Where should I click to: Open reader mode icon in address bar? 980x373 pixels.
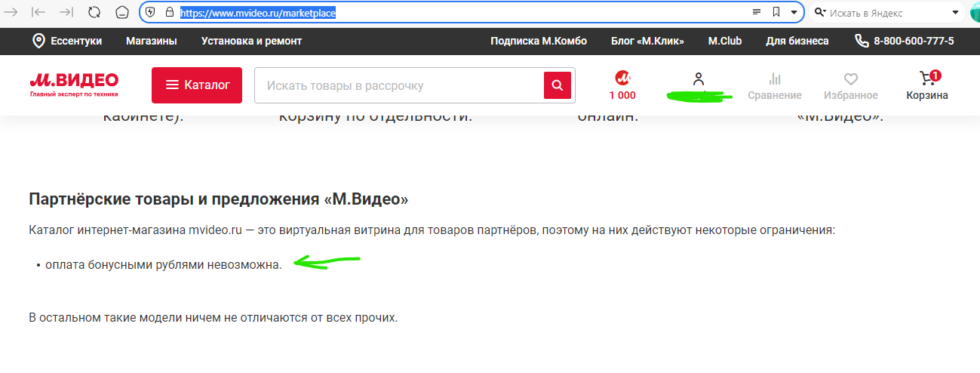(757, 12)
